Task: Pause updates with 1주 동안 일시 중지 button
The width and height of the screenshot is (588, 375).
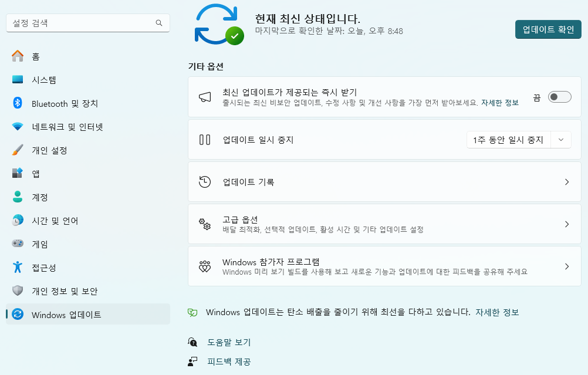Action: 509,140
